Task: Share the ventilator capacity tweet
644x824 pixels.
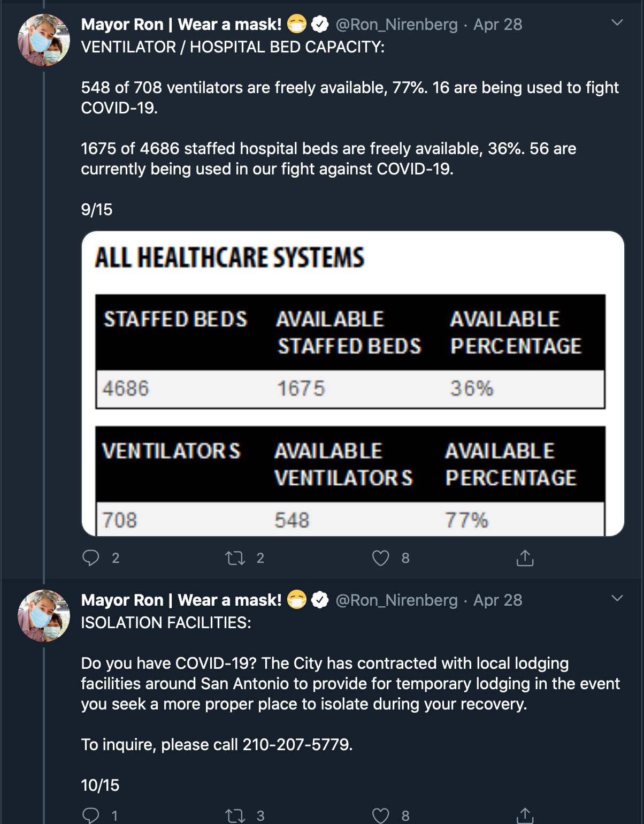Action: coord(525,558)
